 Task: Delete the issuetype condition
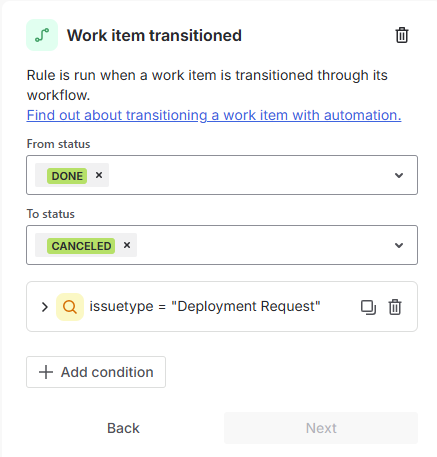point(395,307)
